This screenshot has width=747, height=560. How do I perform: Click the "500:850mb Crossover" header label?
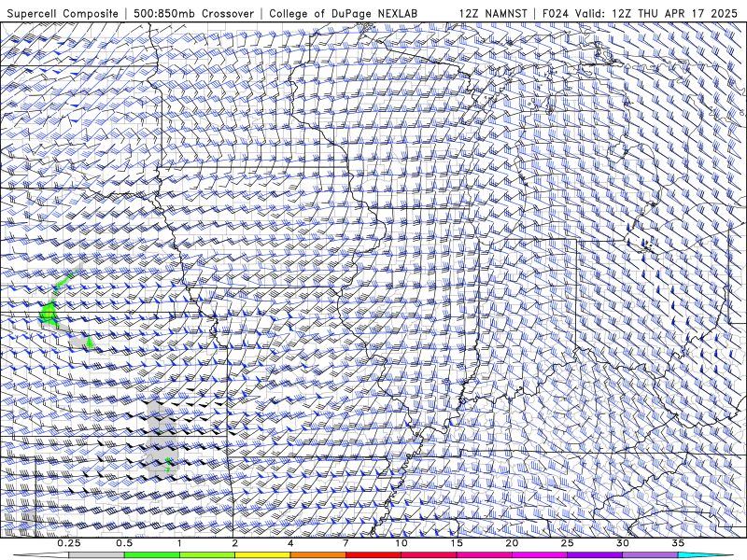point(194,14)
